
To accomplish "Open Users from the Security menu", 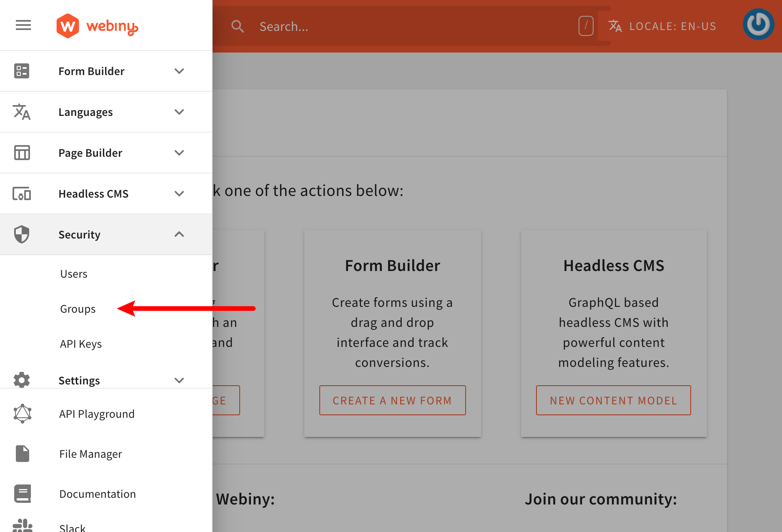I will 74,274.
